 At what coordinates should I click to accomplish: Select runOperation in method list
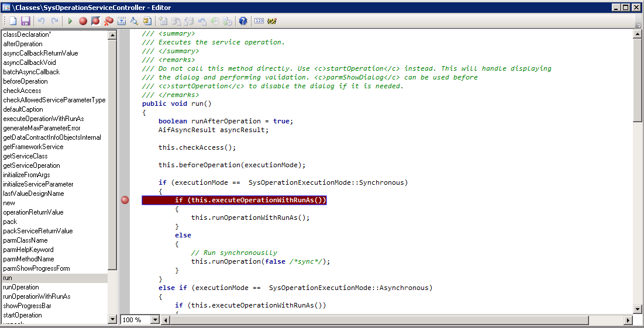[x=21, y=287]
